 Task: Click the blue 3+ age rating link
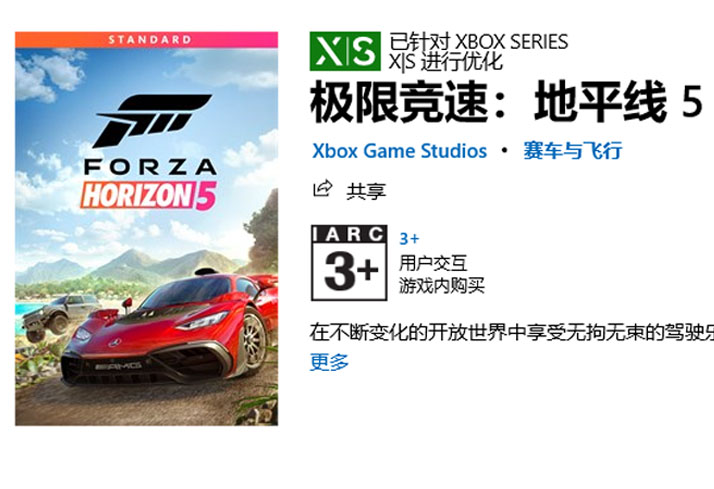point(409,239)
